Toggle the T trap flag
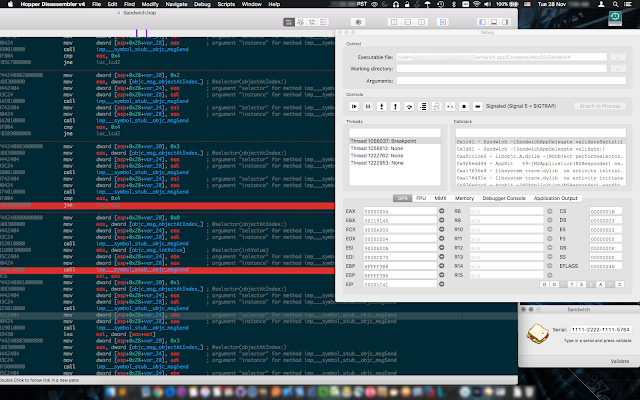Screen dimensions: 640x400 pyautogui.click(x=572, y=284)
